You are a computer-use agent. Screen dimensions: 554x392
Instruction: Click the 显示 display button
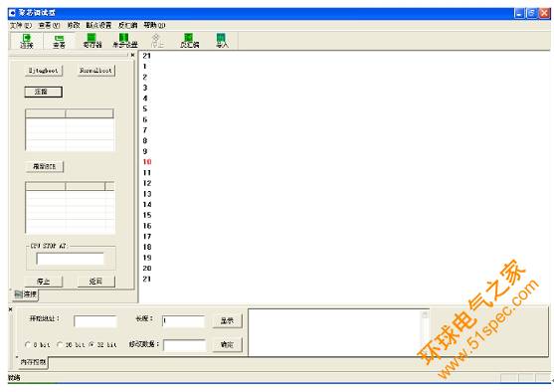tap(227, 320)
